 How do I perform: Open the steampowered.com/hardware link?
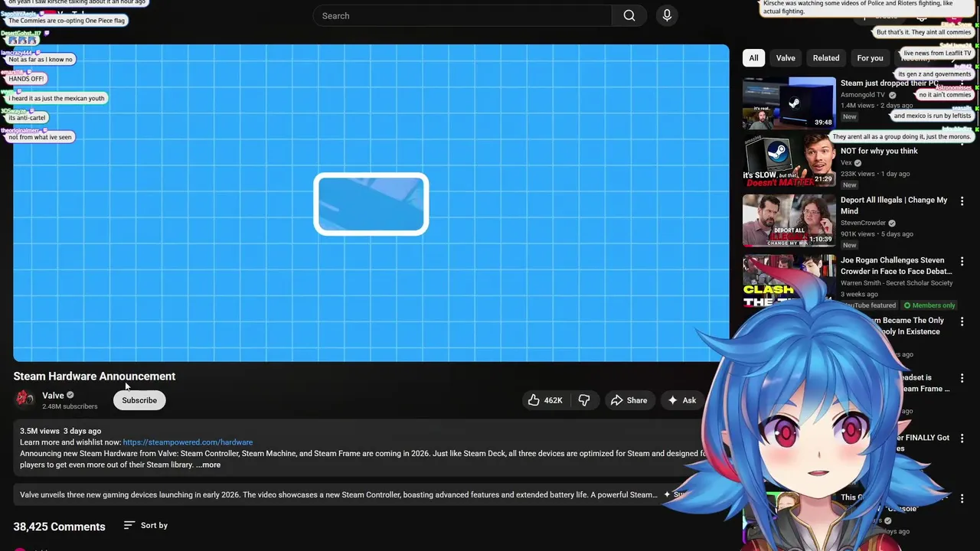(188, 442)
